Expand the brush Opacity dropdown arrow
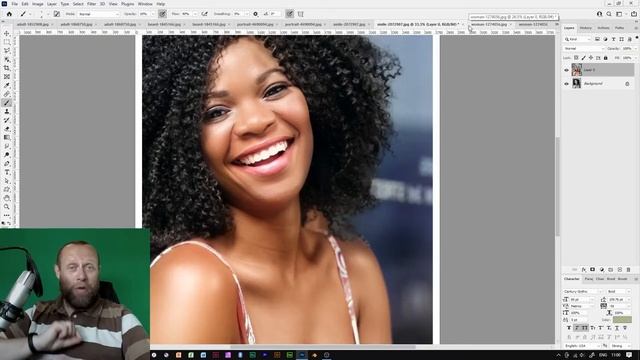The height and width of the screenshot is (360, 640). click(153, 14)
